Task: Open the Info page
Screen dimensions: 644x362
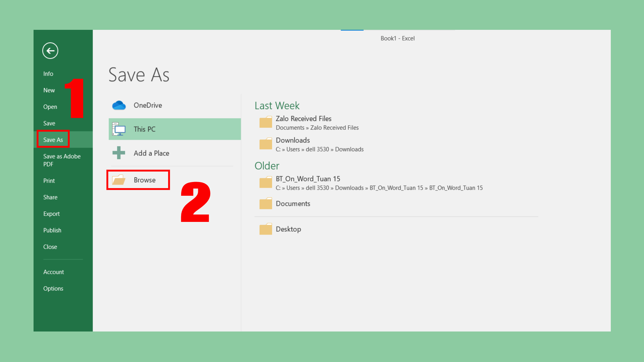Action: (48, 74)
